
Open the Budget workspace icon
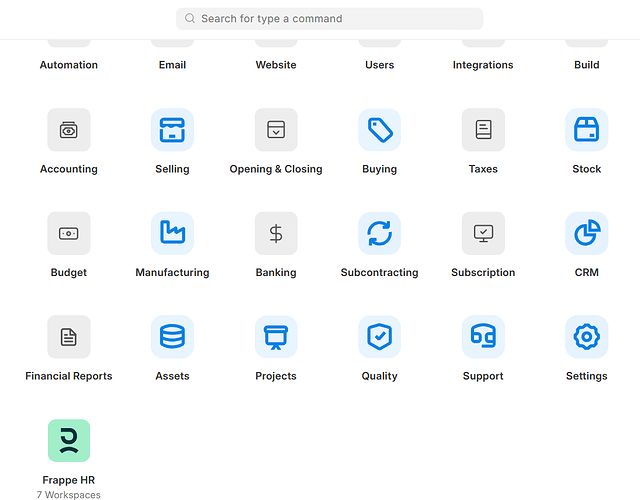(x=69, y=233)
